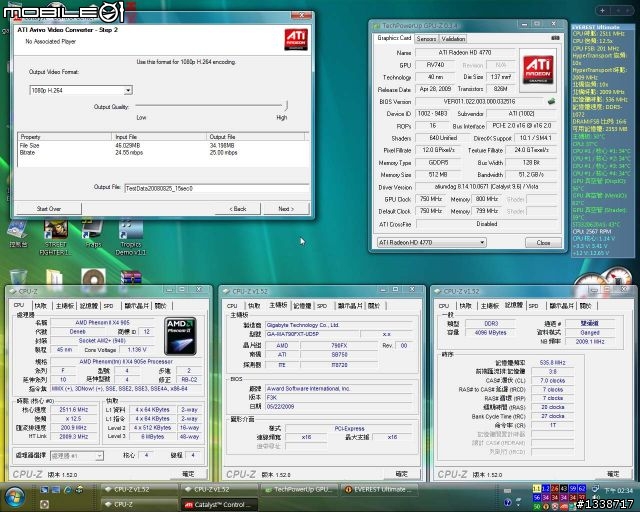This screenshot has width=640, height=512.
Task: Click Start Over in the Avivo Video Converter
Action: coord(49,209)
